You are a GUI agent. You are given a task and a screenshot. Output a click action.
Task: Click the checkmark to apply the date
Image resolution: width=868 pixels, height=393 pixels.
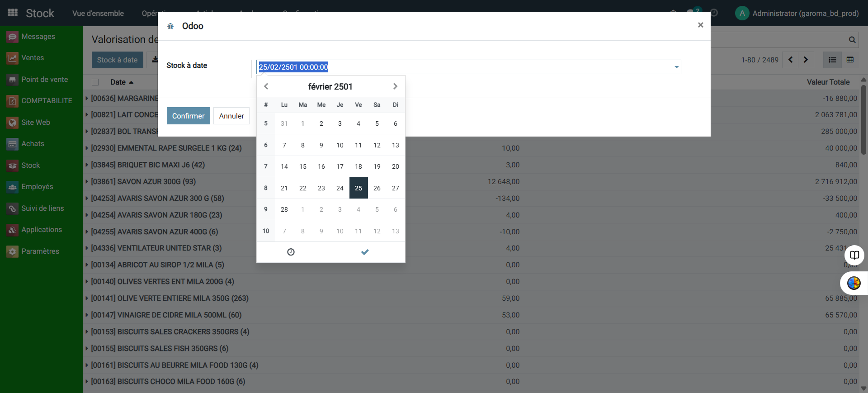coord(365,252)
